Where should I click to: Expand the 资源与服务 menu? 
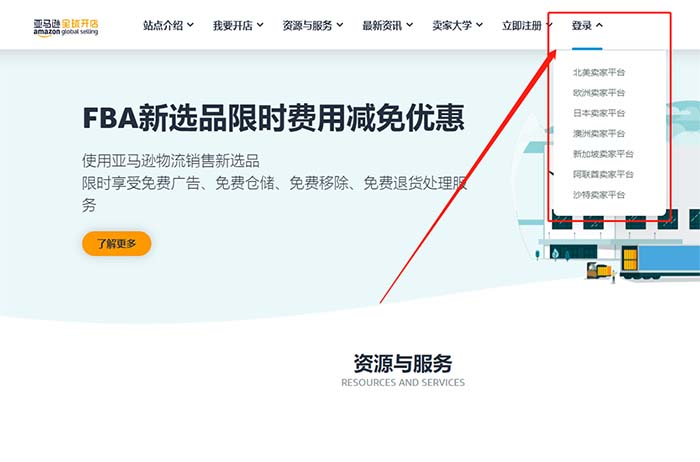(x=312, y=25)
